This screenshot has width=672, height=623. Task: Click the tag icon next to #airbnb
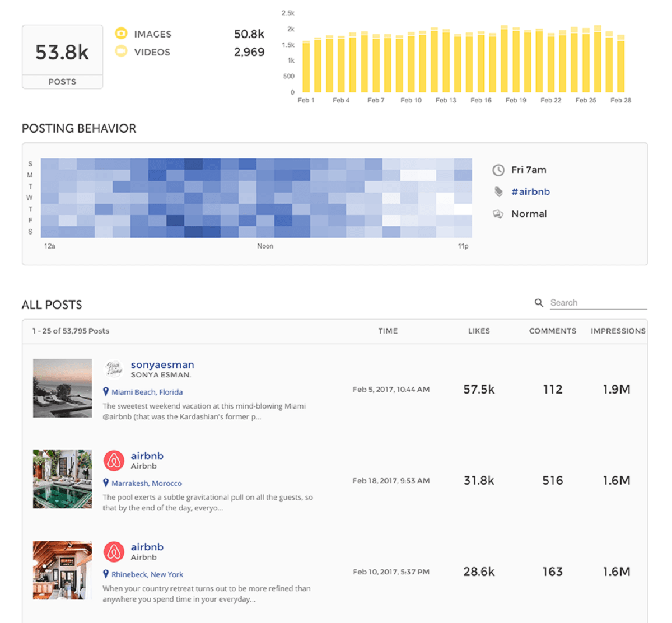tap(498, 192)
